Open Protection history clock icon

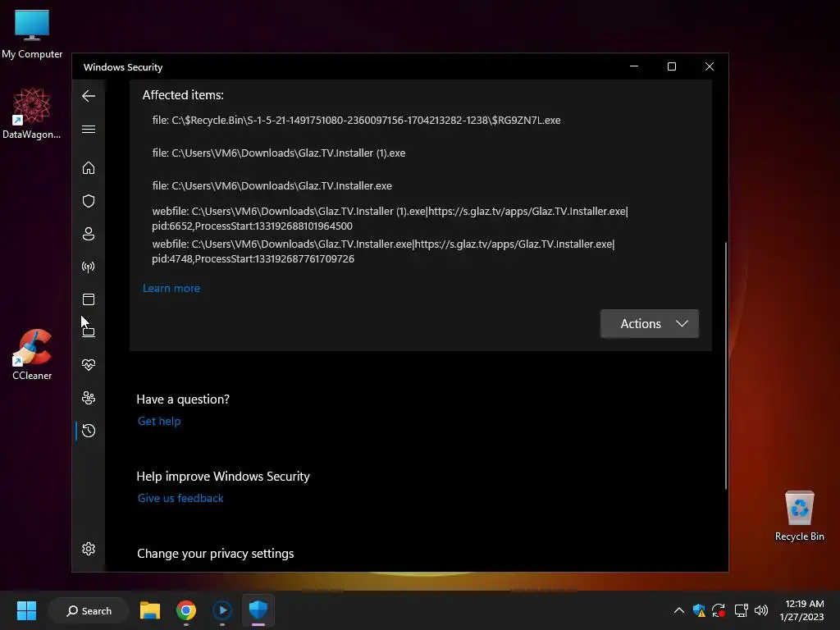click(89, 431)
